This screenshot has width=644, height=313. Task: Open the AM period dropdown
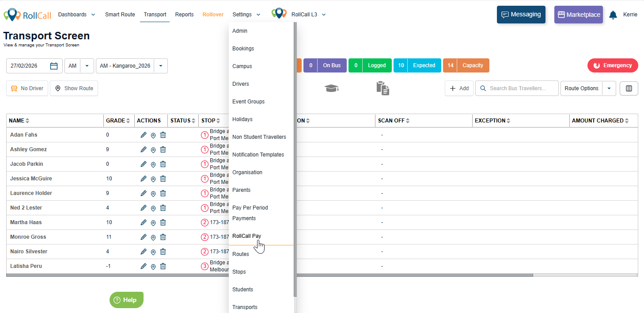(87, 66)
